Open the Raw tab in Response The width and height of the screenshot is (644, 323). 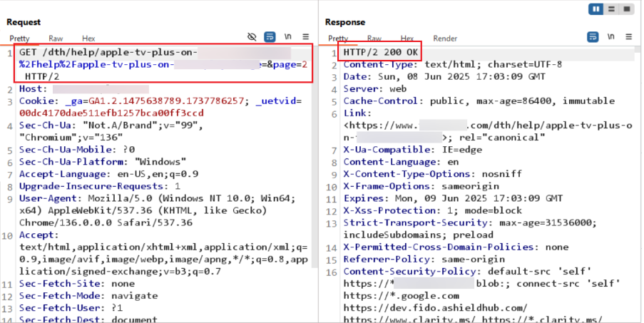click(x=374, y=39)
